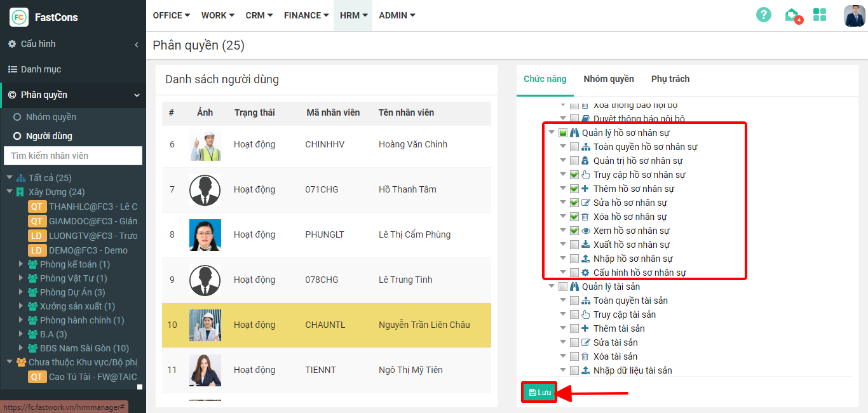Click the Lưu save button
The image size is (868, 413).
(539, 393)
